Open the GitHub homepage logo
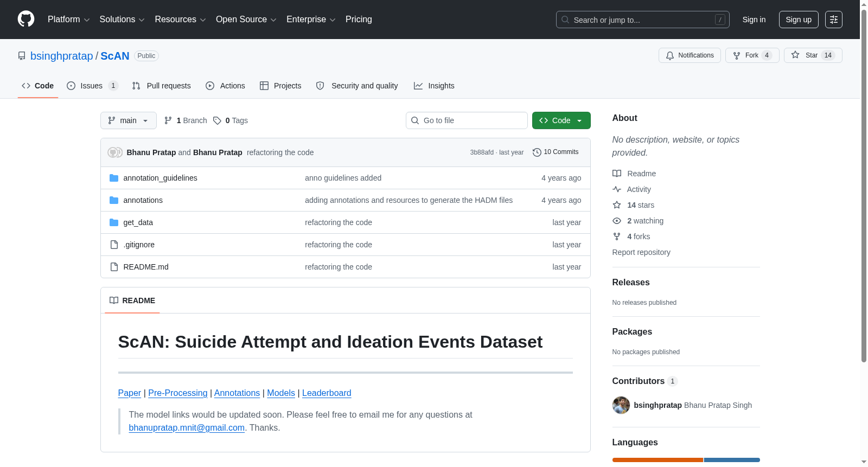This screenshot has height=467, width=868. pos(26,20)
